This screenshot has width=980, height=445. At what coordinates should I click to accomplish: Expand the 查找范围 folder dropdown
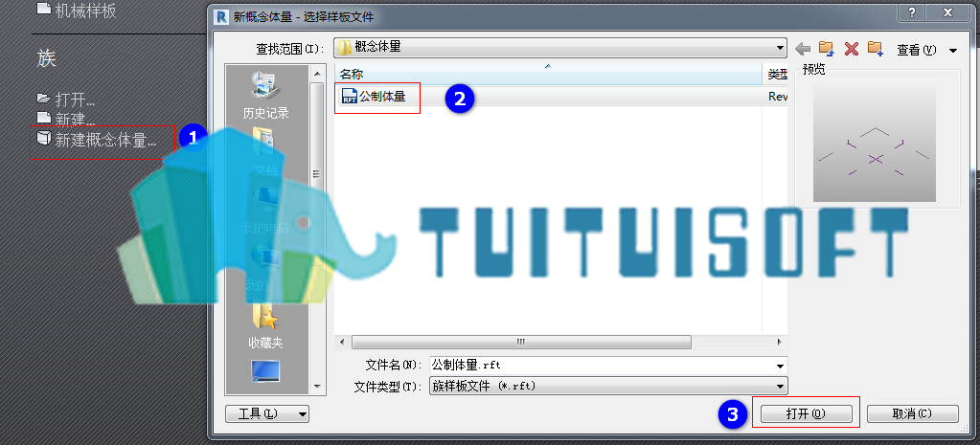780,48
